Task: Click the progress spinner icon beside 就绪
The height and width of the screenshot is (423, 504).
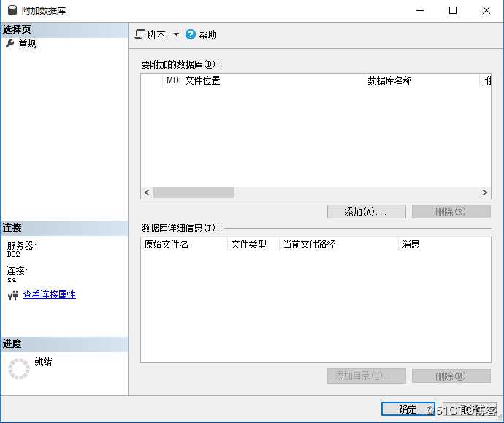Action: [x=19, y=369]
